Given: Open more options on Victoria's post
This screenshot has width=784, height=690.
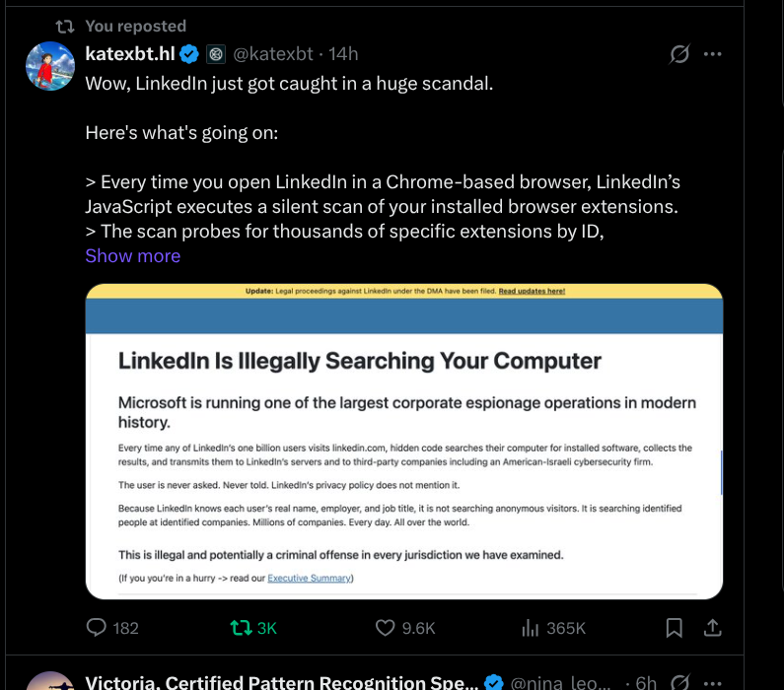Looking at the screenshot, I should click(714, 681).
